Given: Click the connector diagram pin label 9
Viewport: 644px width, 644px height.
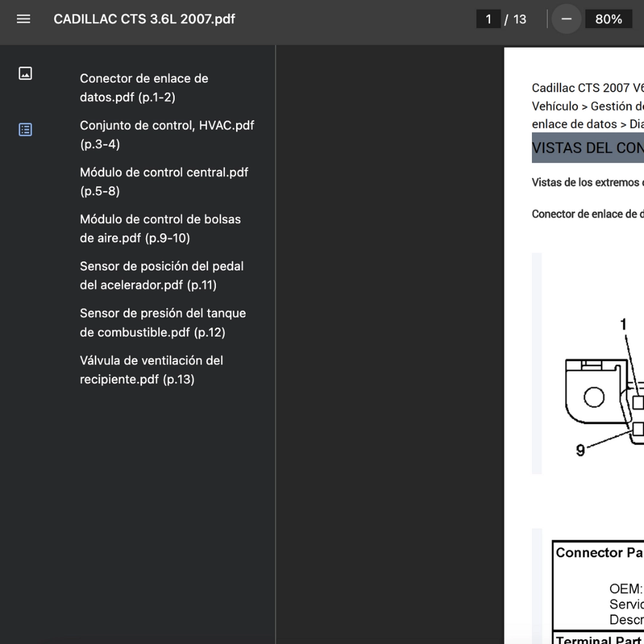Looking at the screenshot, I should coord(580,451).
